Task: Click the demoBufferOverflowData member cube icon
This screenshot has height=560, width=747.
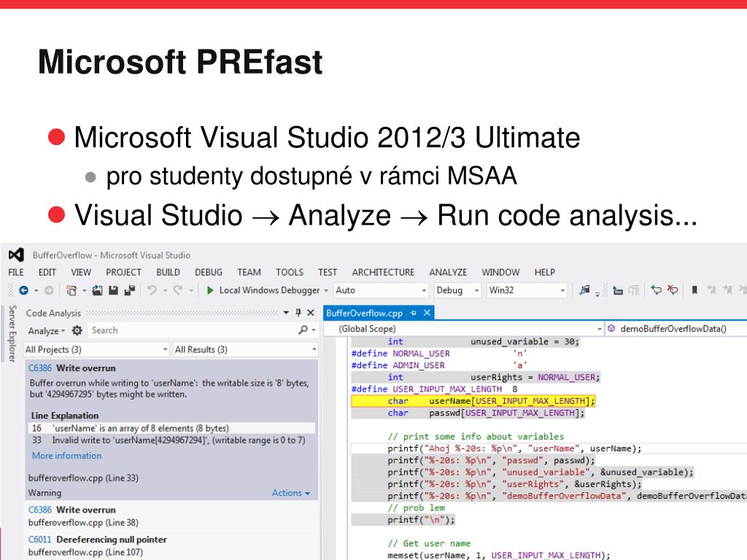Action: point(611,329)
